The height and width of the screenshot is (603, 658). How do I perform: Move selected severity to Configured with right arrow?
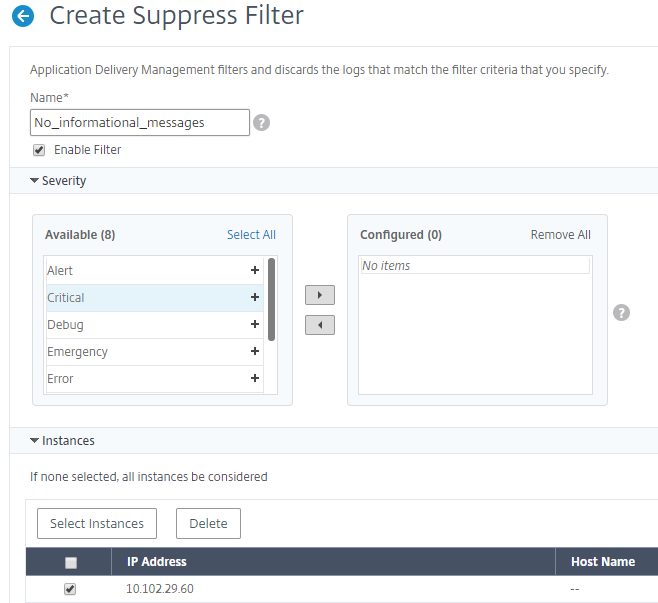coord(320,295)
